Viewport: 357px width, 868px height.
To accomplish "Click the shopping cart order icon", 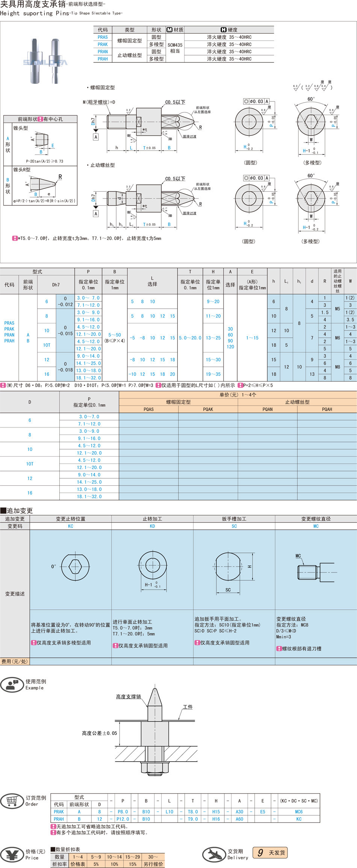I will (x=12, y=800).
